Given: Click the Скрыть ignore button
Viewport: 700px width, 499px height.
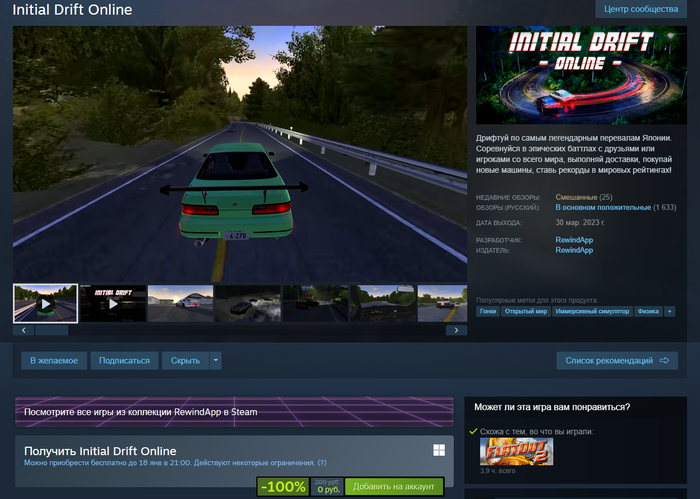Looking at the screenshot, I should [x=185, y=360].
